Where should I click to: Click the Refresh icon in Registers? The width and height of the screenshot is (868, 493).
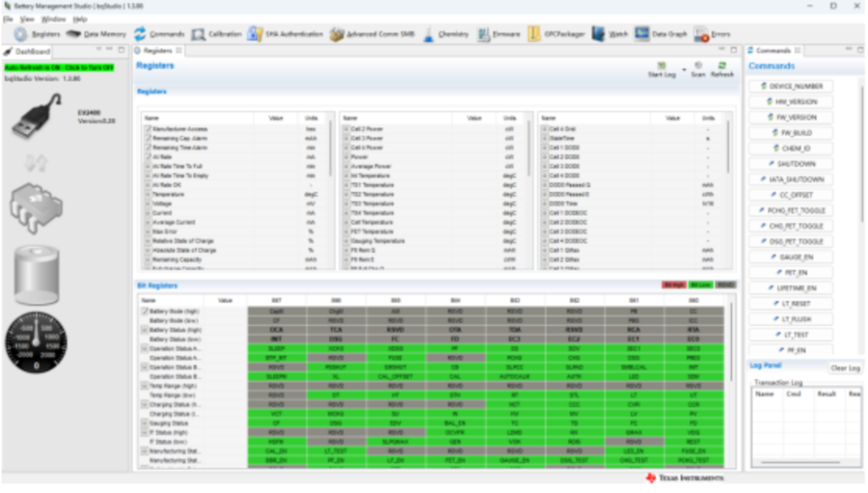point(722,65)
